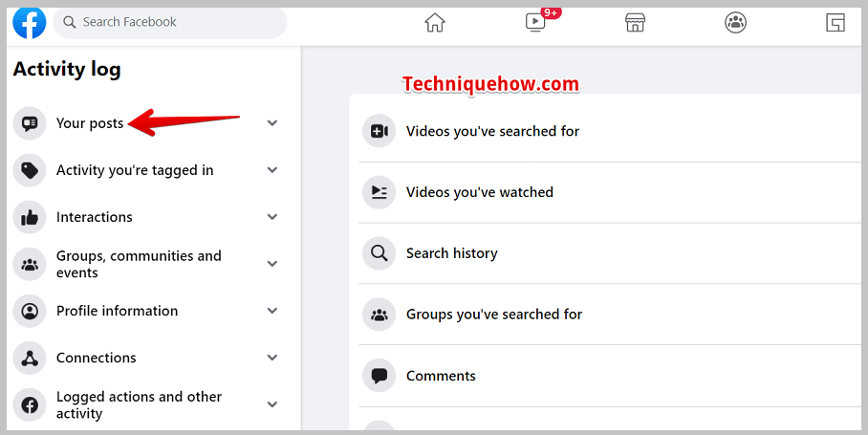The image size is (868, 435).
Task: Open the Facebook logo home link
Action: coord(30,23)
